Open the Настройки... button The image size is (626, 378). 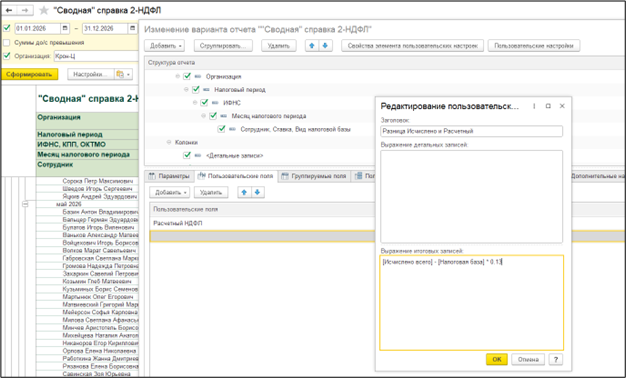point(91,74)
